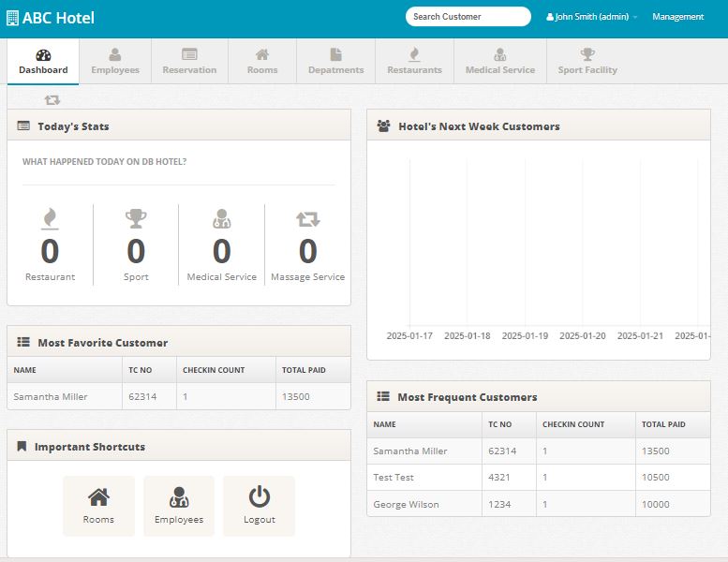Click the Reservation list icon in navigation

[189, 54]
